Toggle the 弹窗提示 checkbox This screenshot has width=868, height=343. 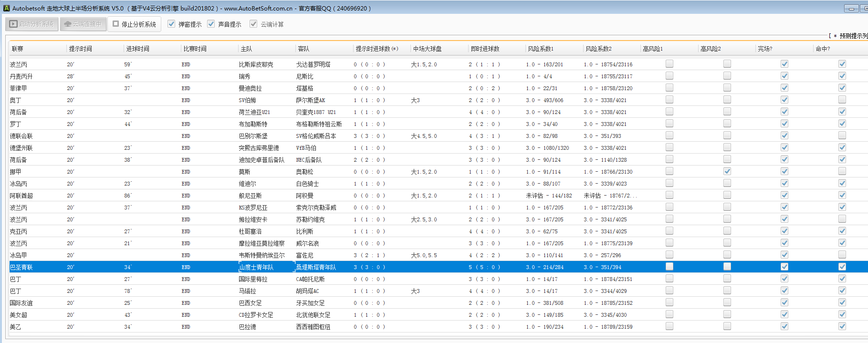tap(171, 24)
